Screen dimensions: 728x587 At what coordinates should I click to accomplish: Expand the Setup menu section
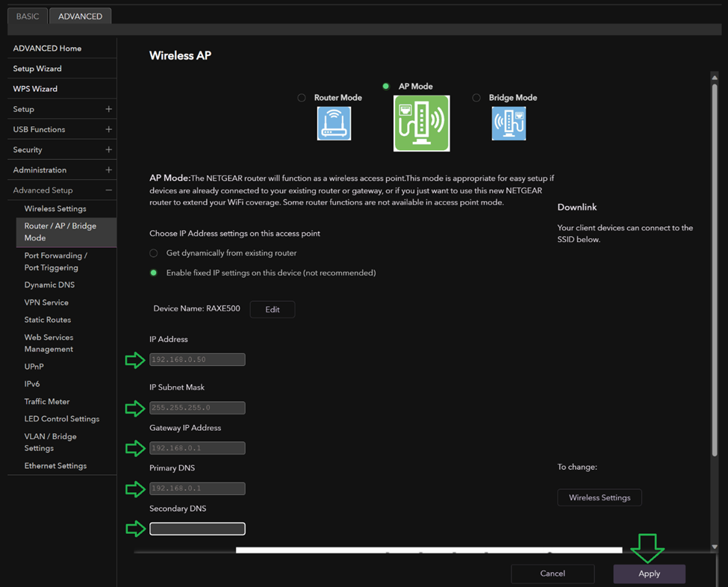tap(108, 109)
